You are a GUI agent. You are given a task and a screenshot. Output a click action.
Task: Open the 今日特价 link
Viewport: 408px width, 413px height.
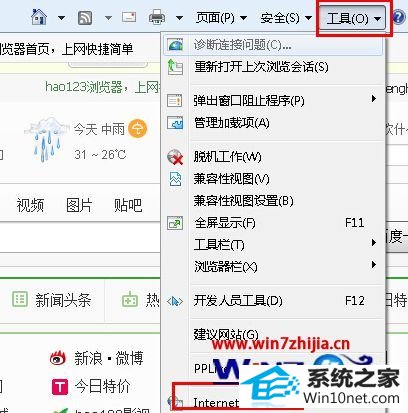pyautogui.click(x=102, y=386)
